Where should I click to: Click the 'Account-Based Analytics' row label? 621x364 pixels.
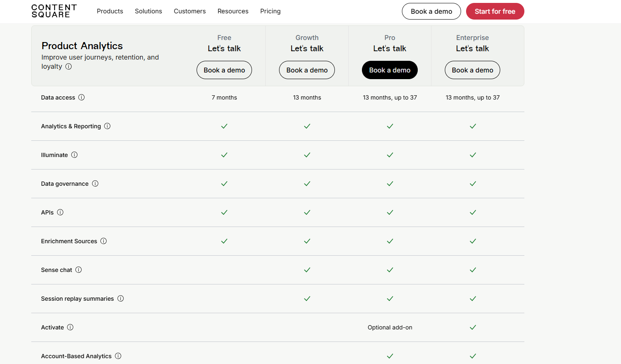(x=76, y=356)
